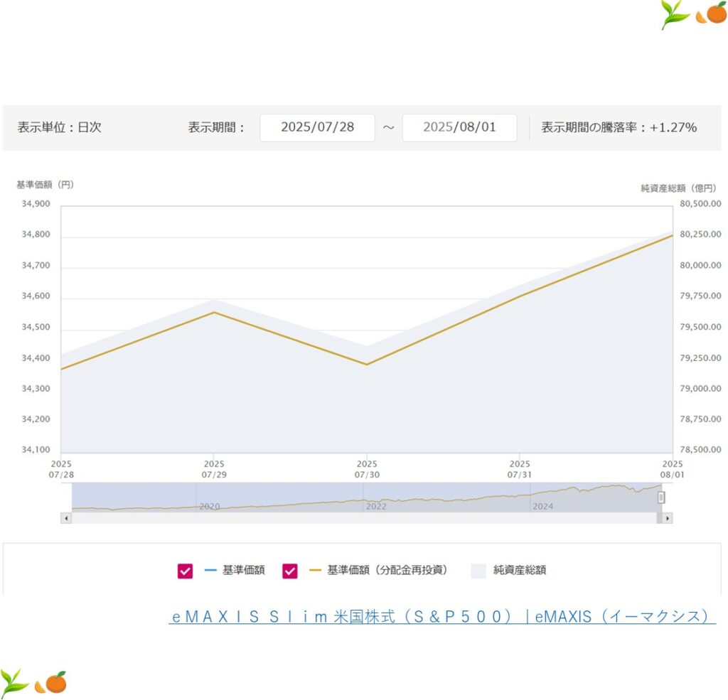Viewport: 728px width, 700px height.
Task: Click the end date field 2025/08/01
Action: [460, 127]
